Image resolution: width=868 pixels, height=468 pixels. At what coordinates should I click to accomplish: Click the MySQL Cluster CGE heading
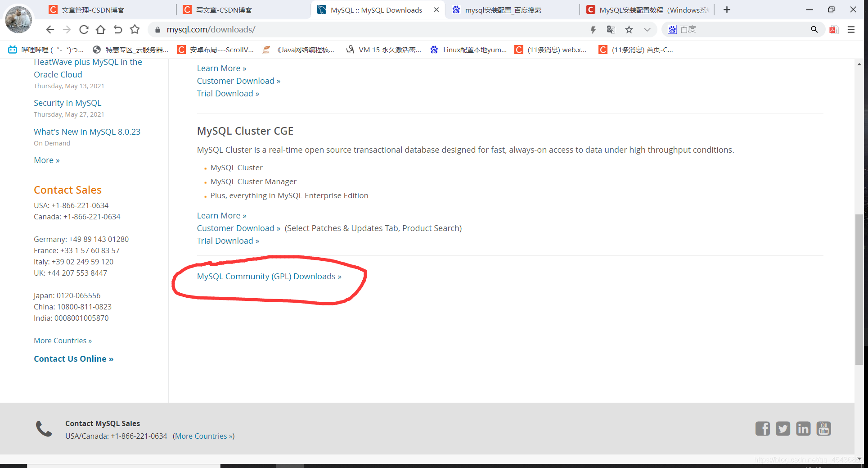(x=245, y=131)
